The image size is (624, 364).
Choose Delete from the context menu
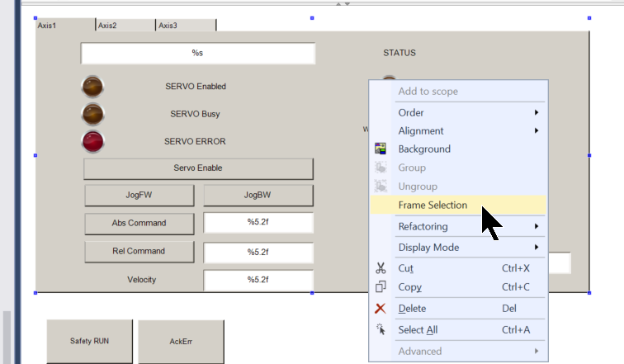(x=458, y=309)
